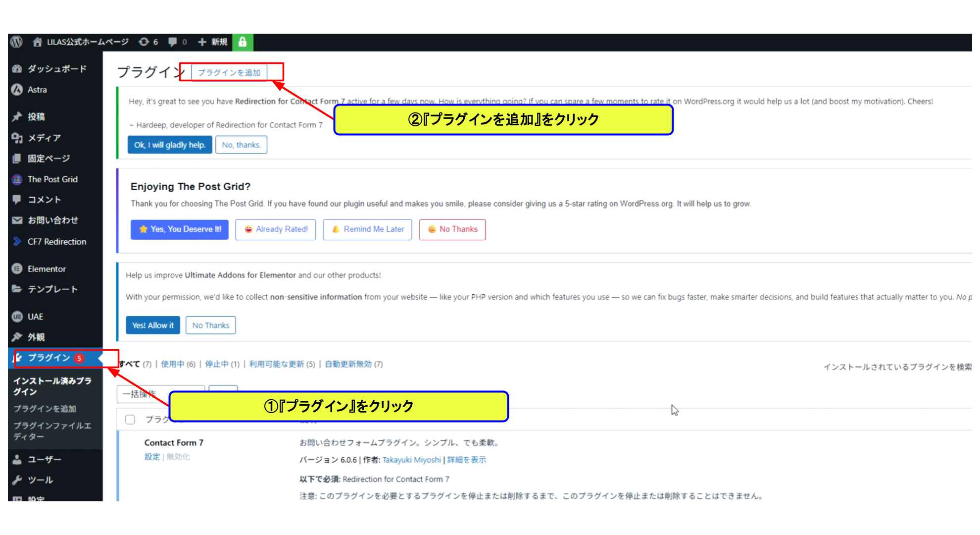Open the LILAS公式ホームページ home icon

pyautogui.click(x=37, y=42)
